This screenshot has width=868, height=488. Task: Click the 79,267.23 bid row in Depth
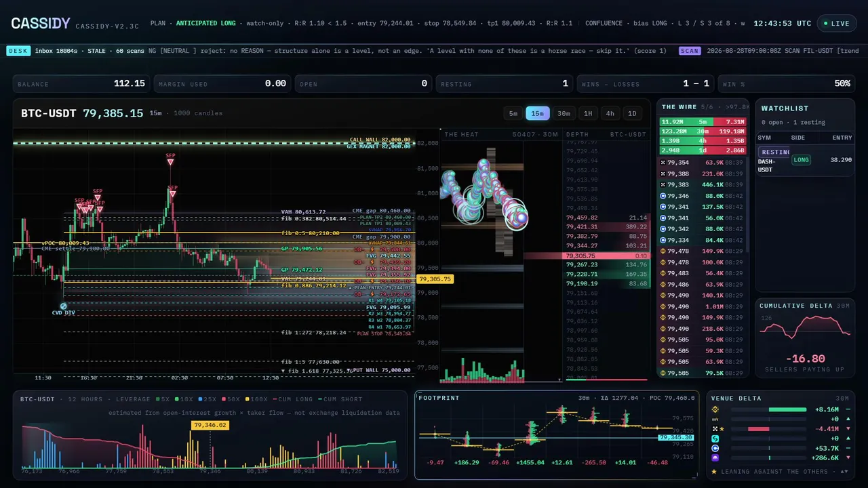(606, 264)
